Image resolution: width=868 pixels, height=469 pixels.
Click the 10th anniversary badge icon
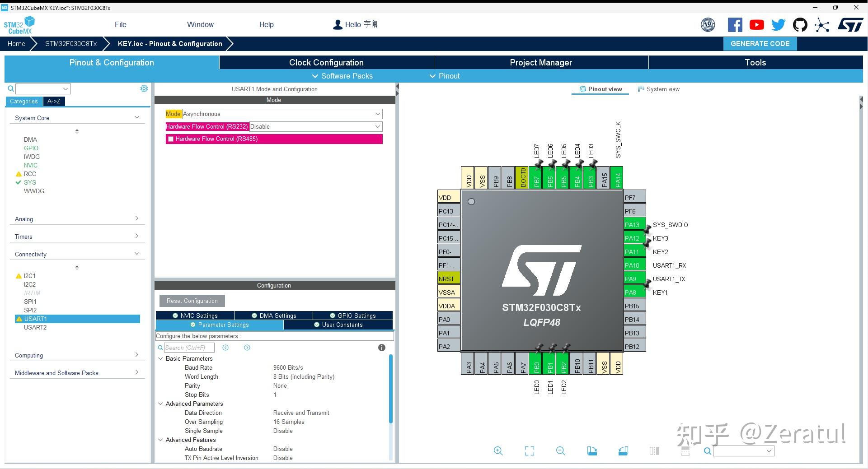(x=708, y=25)
